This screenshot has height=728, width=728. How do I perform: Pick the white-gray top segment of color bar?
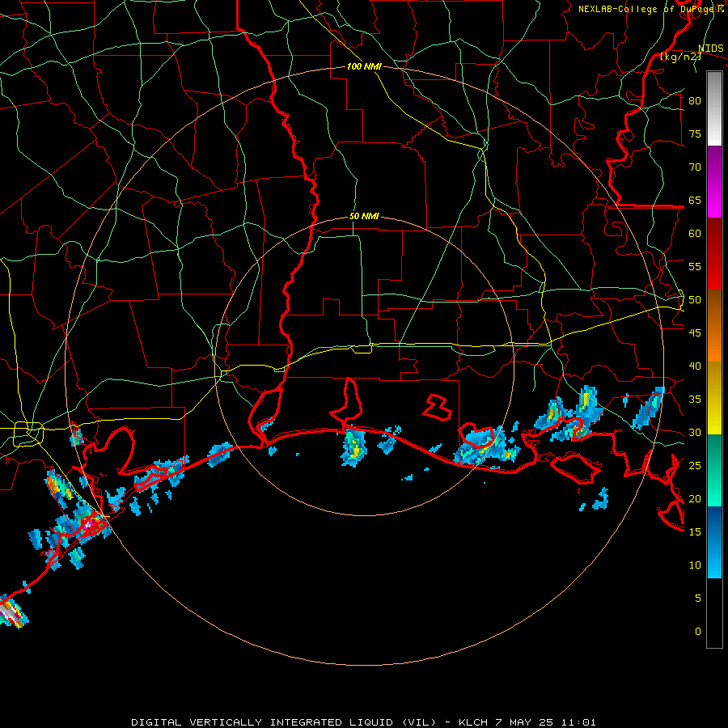714,108
